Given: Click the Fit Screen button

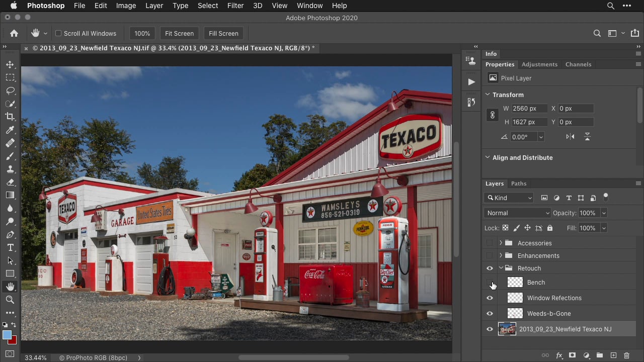Looking at the screenshot, I should [x=179, y=33].
